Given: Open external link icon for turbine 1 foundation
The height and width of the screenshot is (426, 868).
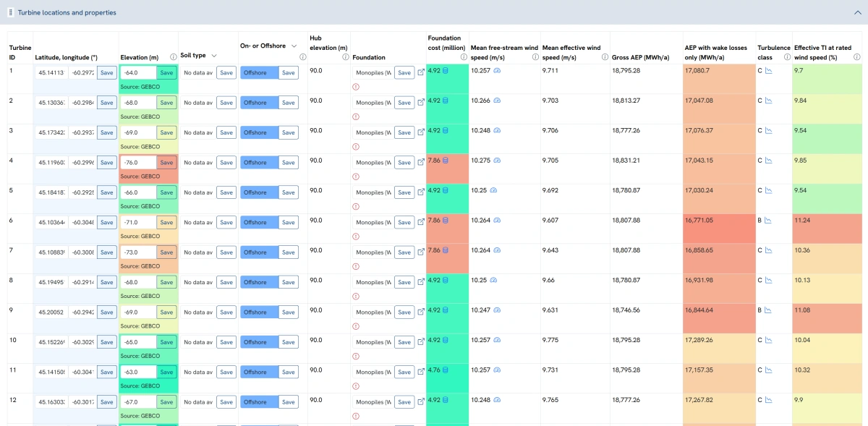Looking at the screenshot, I should click(421, 72).
